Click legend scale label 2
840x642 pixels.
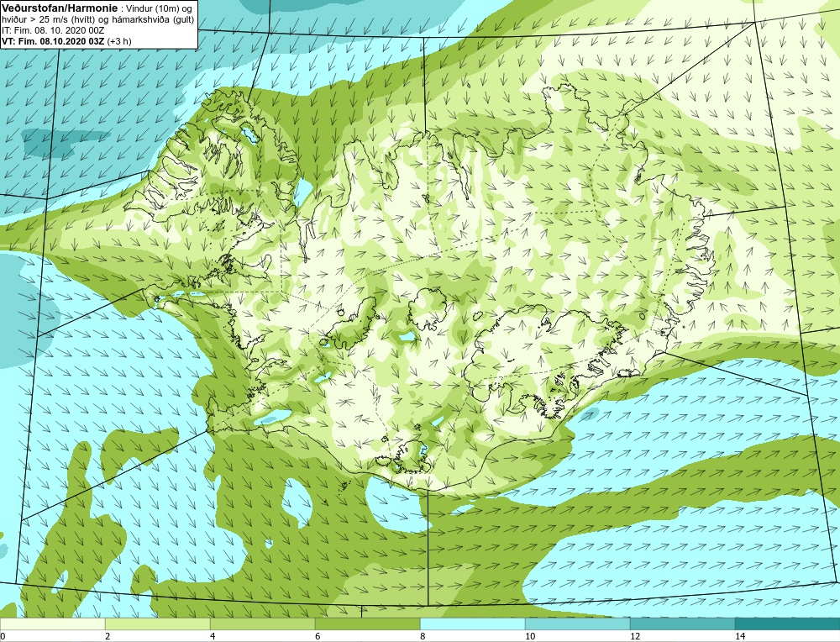click(108, 636)
